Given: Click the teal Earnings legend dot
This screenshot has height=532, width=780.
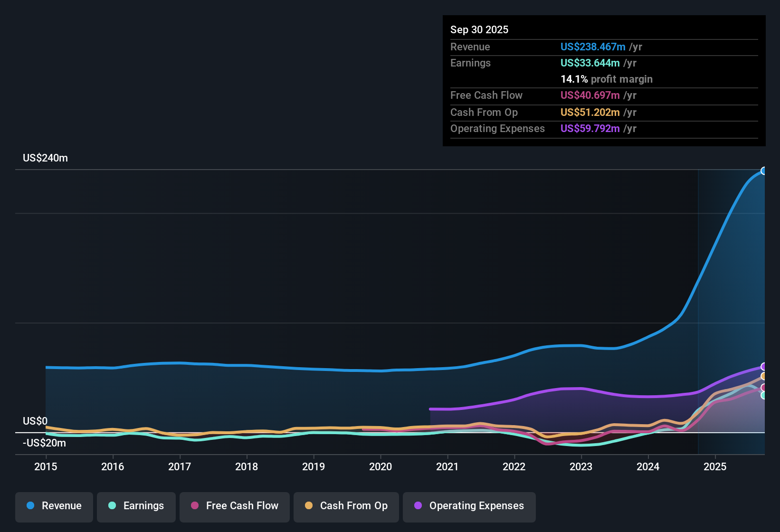Looking at the screenshot, I should click(x=113, y=506).
